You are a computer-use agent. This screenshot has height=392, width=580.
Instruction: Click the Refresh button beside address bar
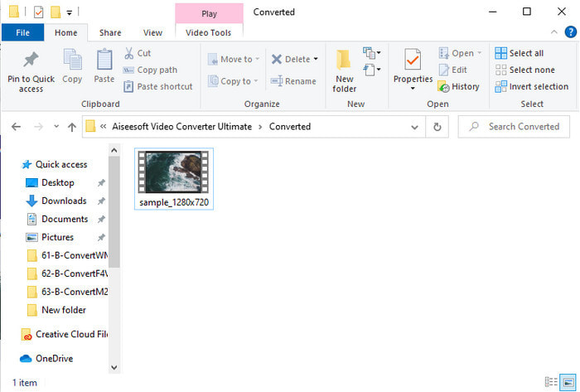[x=437, y=127]
